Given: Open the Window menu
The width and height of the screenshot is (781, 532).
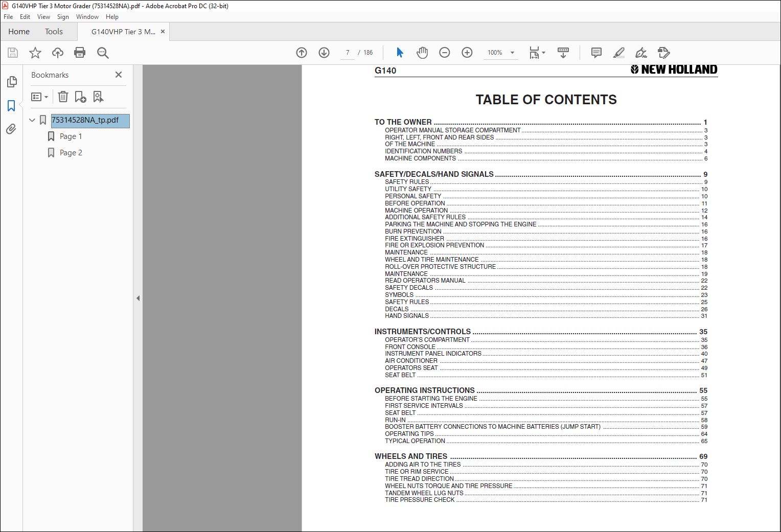Looking at the screenshot, I should 87,17.
